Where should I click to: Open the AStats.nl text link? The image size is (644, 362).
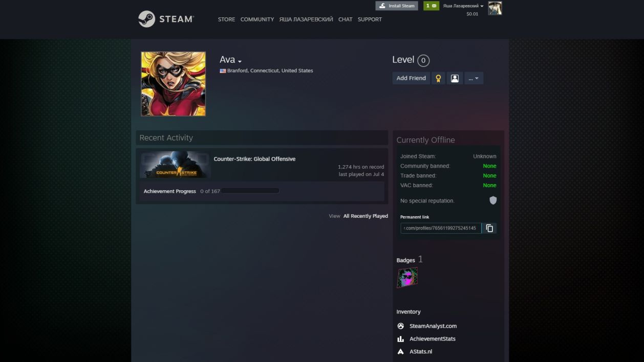coord(421,352)
